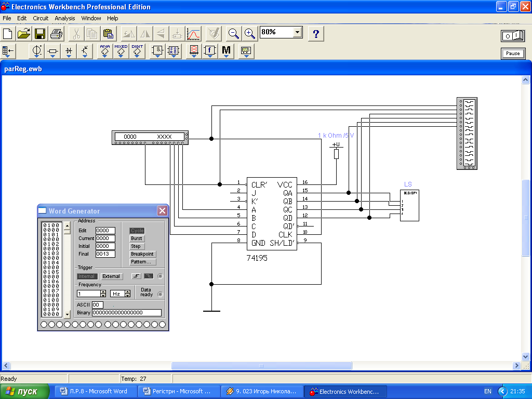Paste from clipboard icon
This screenshot has width=532, height=399.
coord(108,34)
